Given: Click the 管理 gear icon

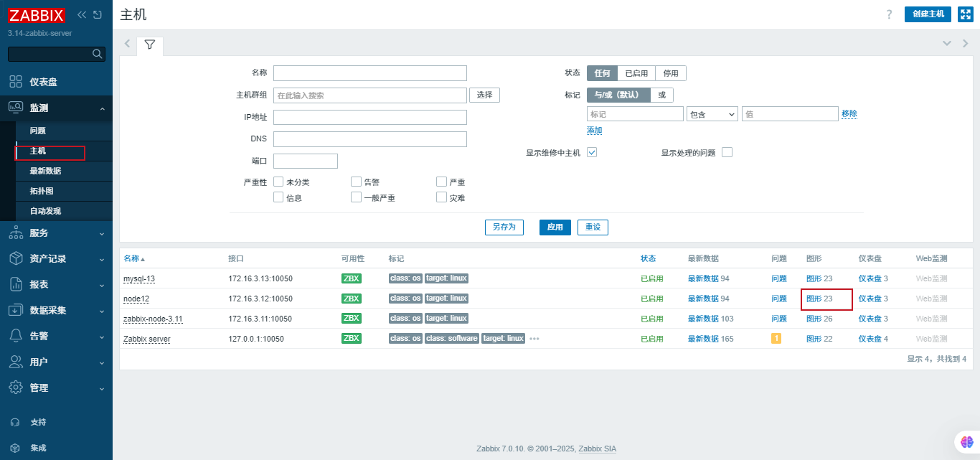Looking at the screenshot, I should [x=16, y=388].
